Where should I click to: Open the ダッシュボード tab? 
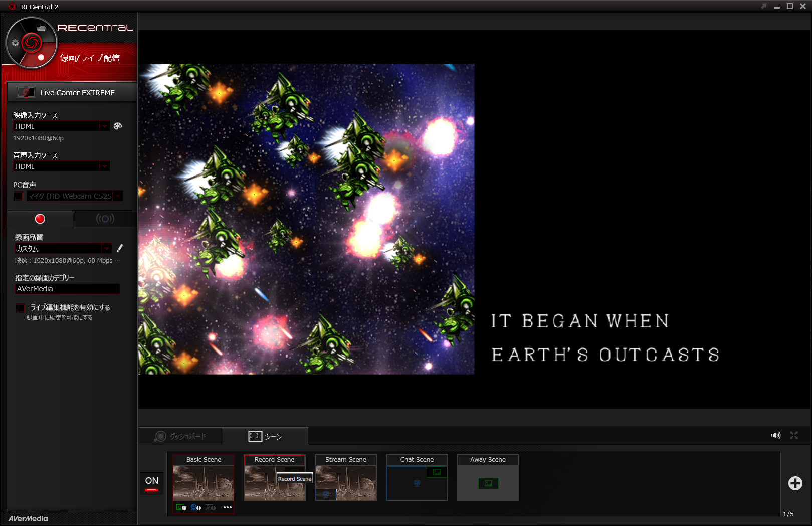180,436
